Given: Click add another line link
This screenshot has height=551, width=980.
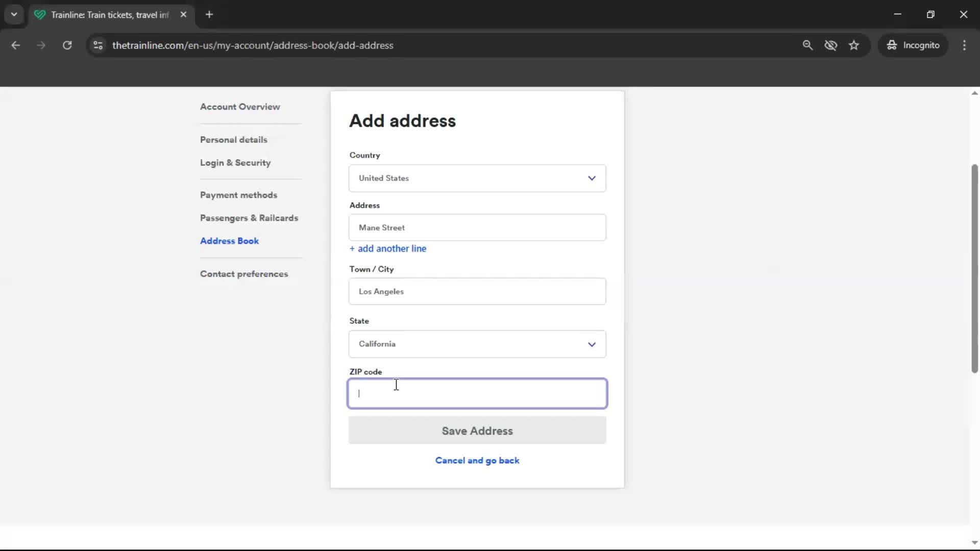Looking at the screenshot, I should pos(387,248).
